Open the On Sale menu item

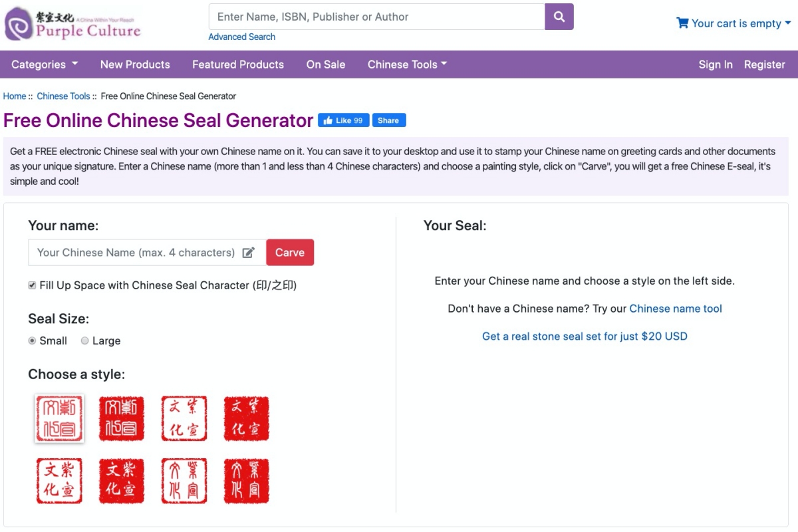[326, 65]
